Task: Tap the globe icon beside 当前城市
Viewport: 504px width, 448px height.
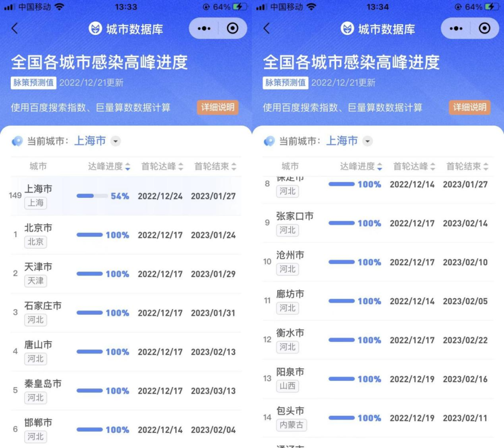Action: click(17, 141)
